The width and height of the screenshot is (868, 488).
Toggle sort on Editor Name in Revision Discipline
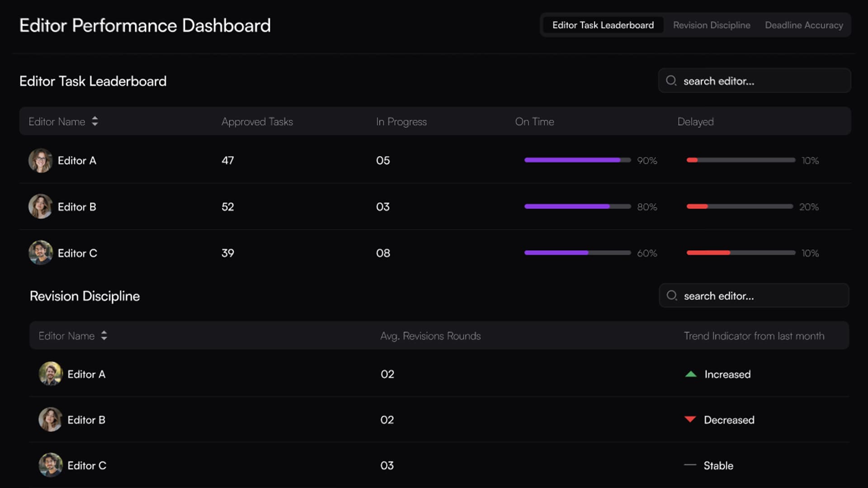point(104,335)
